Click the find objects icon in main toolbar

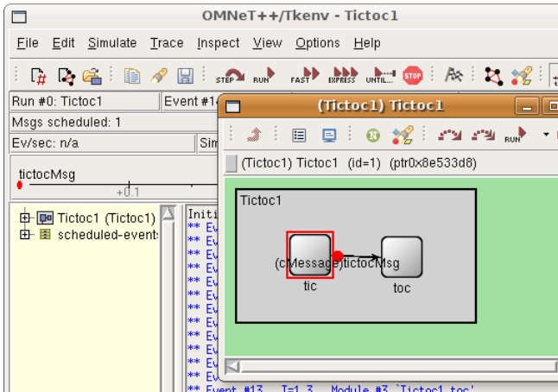coord(522,76)
